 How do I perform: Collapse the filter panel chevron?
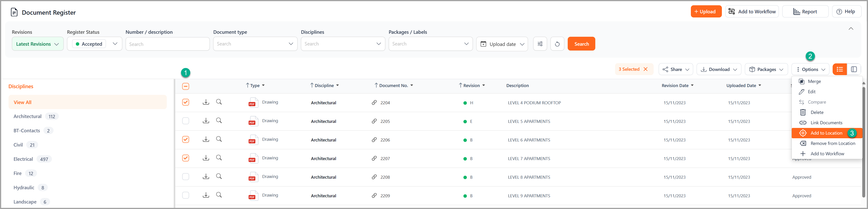(851, 29)
